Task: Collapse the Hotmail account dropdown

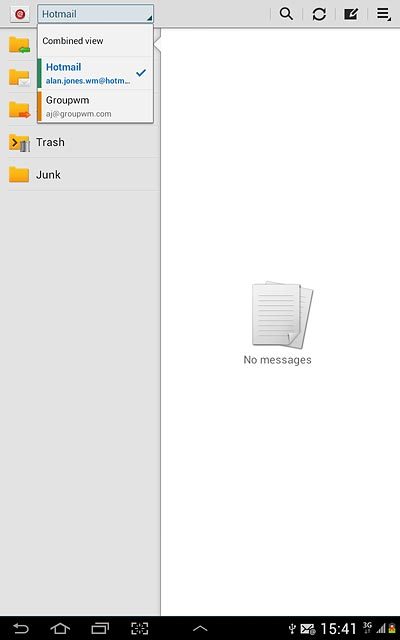Action: [96, 14]
